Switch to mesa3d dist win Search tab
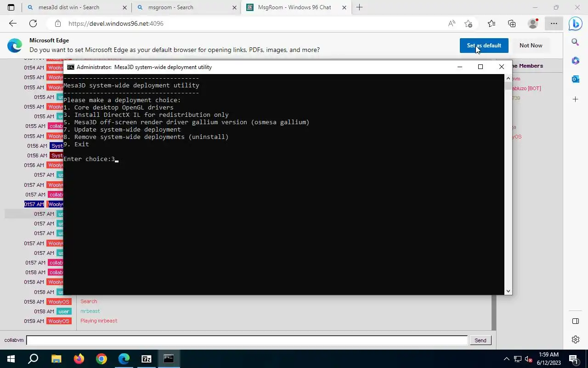 point(76,7)
